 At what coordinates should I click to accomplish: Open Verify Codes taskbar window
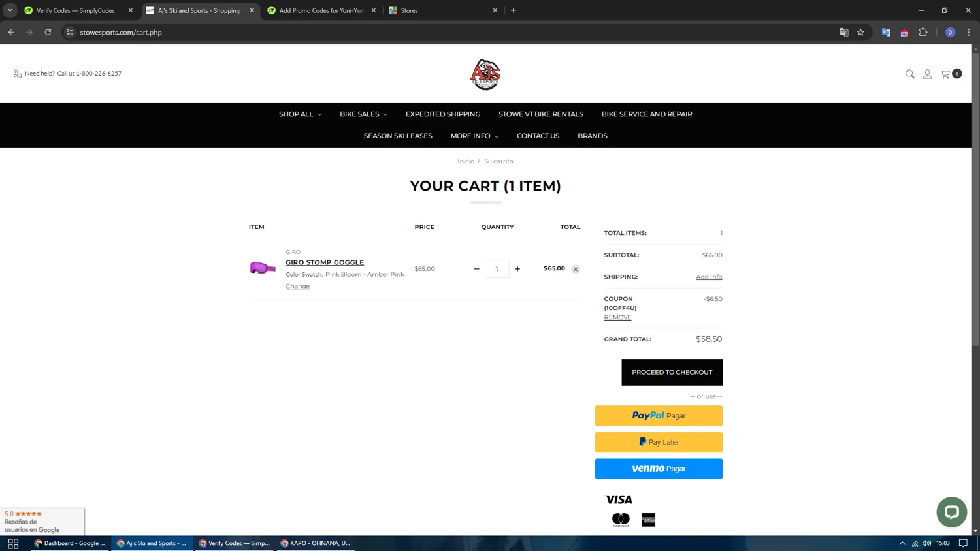(x=235, y=543)
